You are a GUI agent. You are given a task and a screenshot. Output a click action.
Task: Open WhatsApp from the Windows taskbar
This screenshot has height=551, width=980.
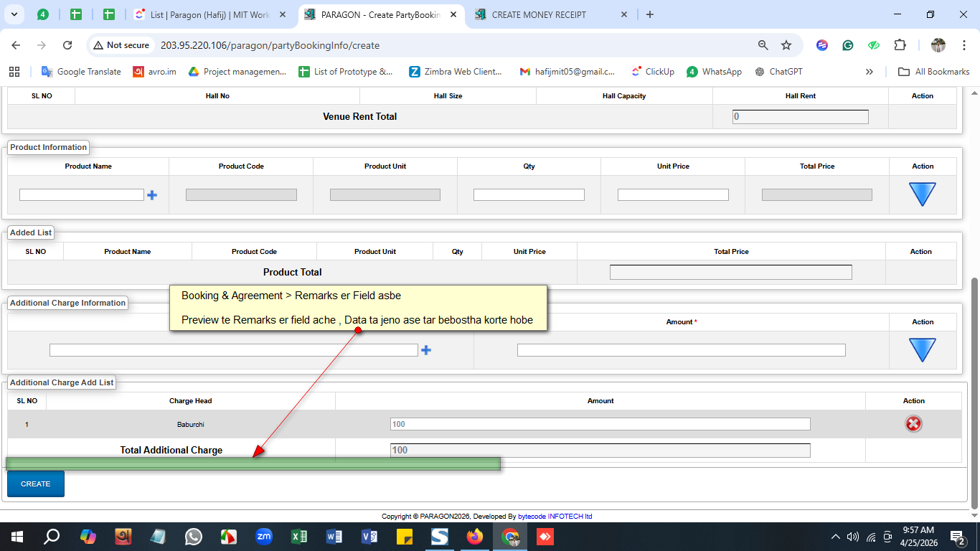click(x=194, y=537)
